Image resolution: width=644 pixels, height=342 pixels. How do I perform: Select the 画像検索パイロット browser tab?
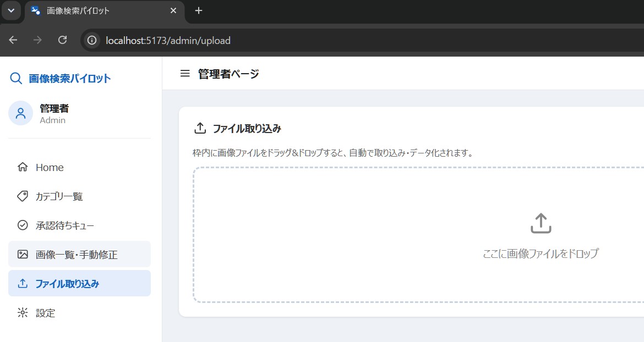105,11
